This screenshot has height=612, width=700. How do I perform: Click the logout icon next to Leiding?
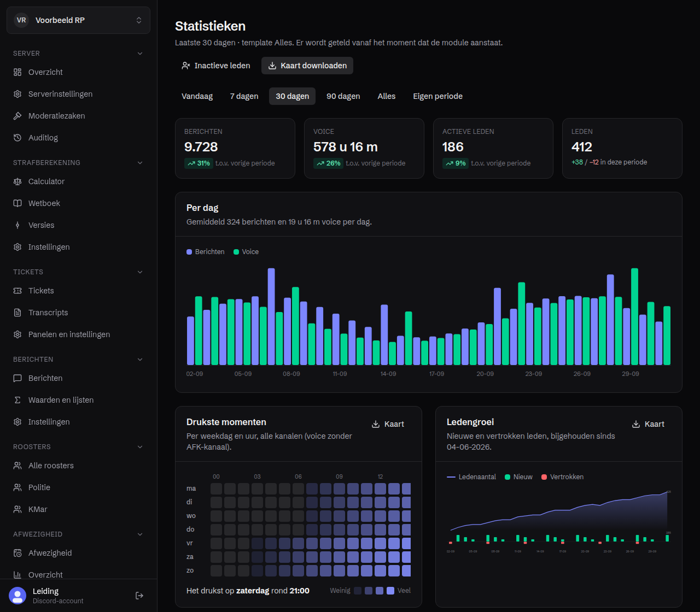tap(139, 596)
